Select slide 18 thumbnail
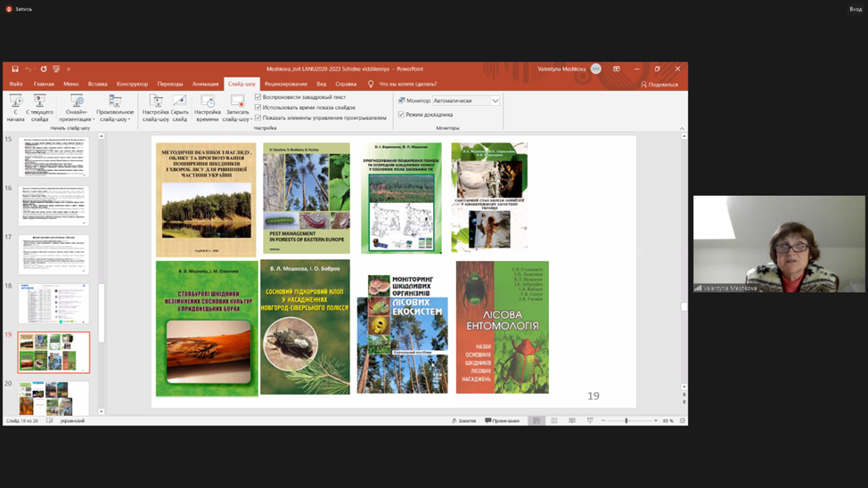The width and height of the screenshot is (868, 488). tap(53, 304)
